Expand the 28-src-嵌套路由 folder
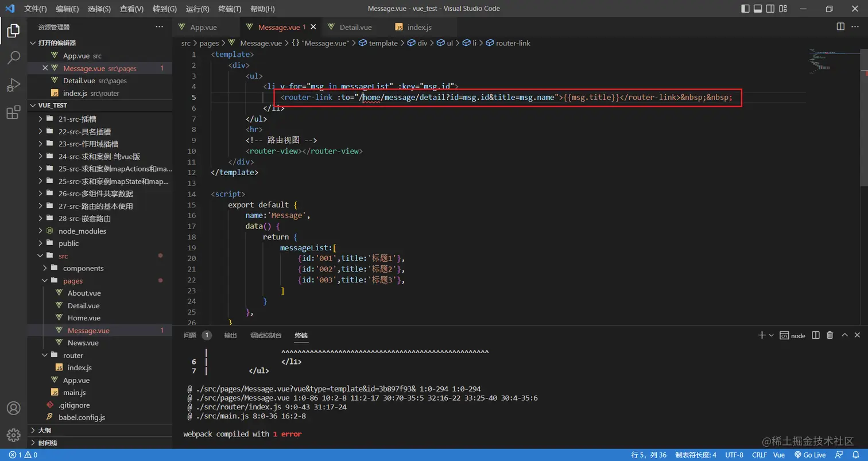Viewport: 868px width, 461px height. [84, 218]
